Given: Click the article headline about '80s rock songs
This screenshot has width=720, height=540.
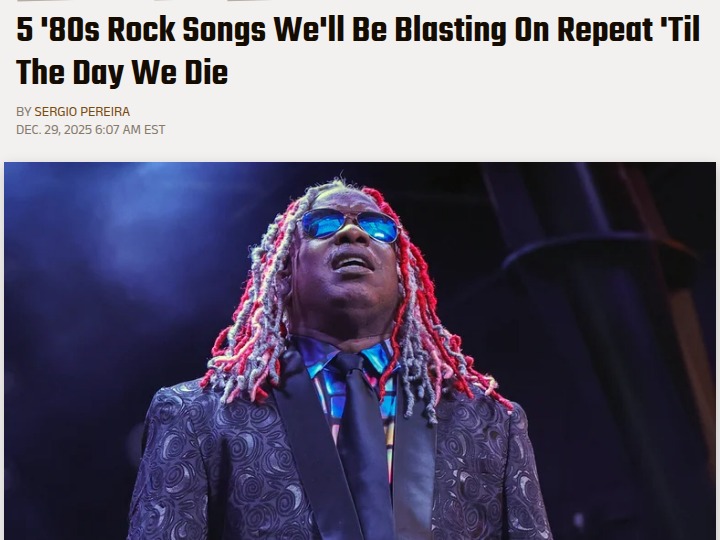Looking at the screenshot, I should [x=358, y=51].
